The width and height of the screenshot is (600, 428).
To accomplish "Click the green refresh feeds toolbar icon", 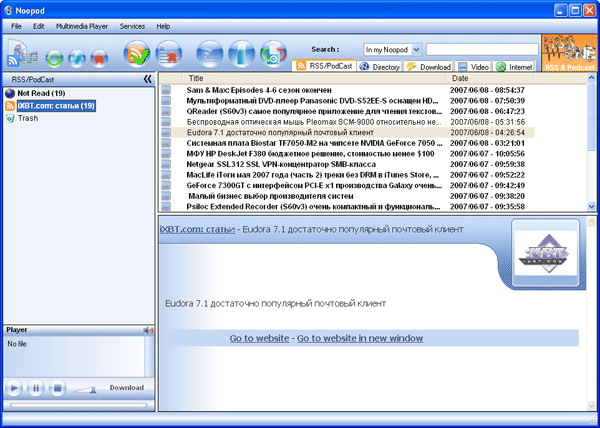I will 54,59.
